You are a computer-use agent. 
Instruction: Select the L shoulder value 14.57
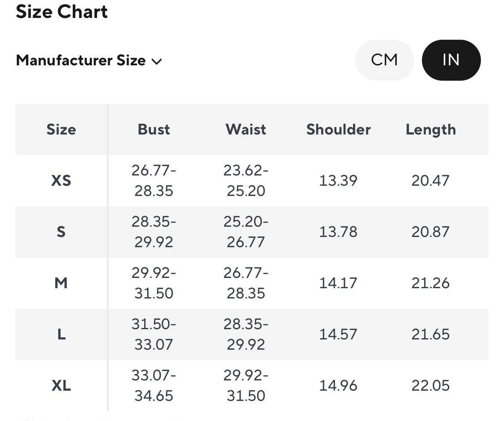point(338,334)
